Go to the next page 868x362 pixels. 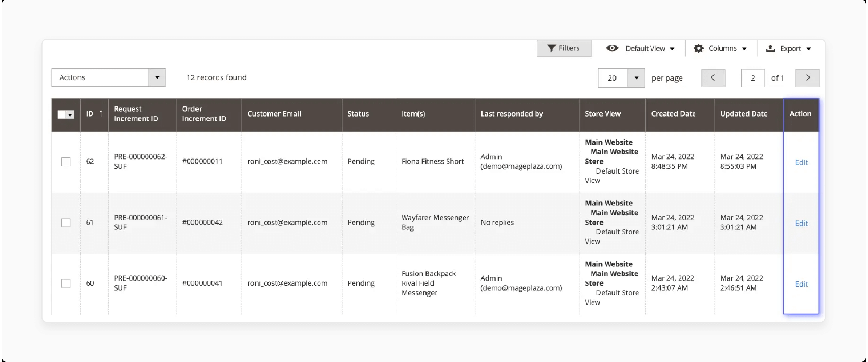pyautogui.click(x=807, y=78)
